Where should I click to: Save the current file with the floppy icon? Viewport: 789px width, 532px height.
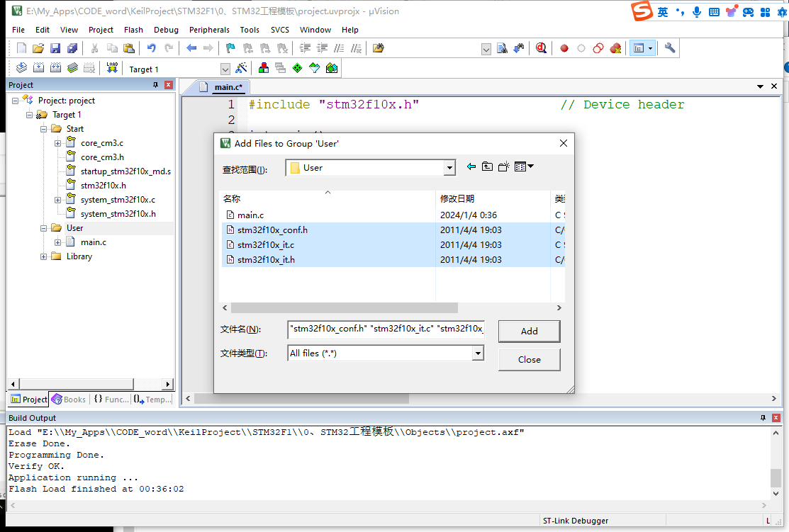point(55,48)
